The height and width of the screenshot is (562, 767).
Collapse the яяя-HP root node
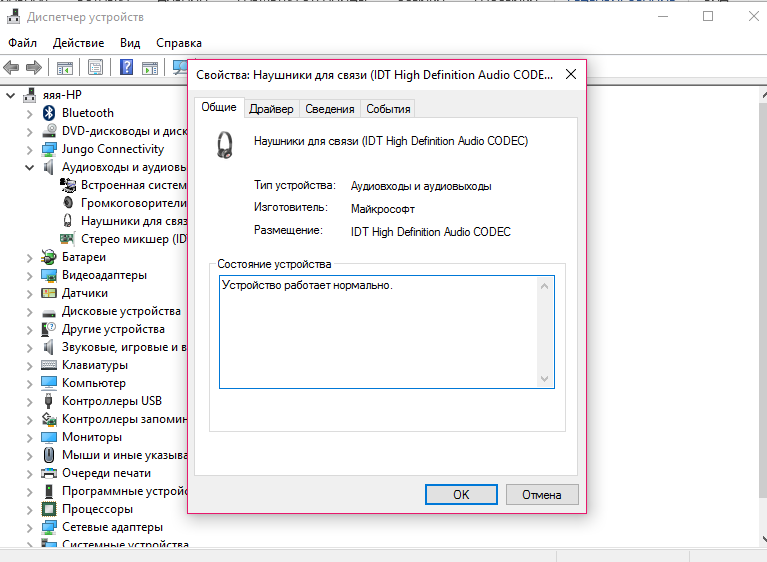pos(10,95)
